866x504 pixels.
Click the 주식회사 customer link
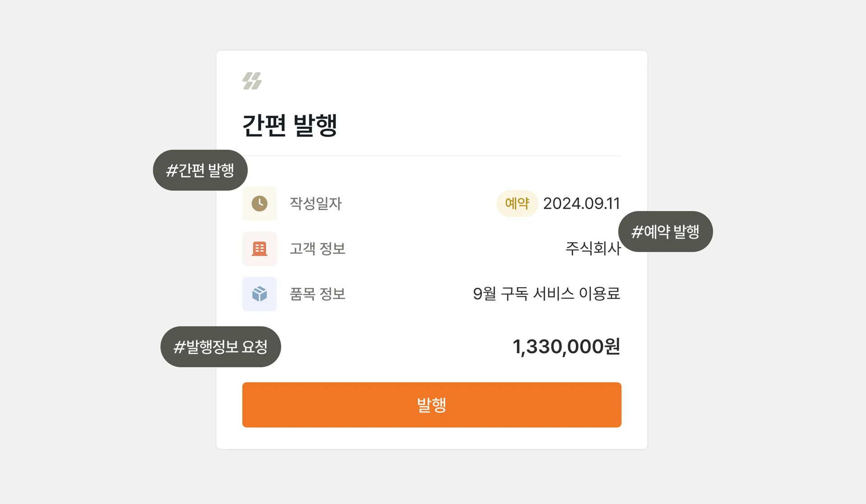593,248
